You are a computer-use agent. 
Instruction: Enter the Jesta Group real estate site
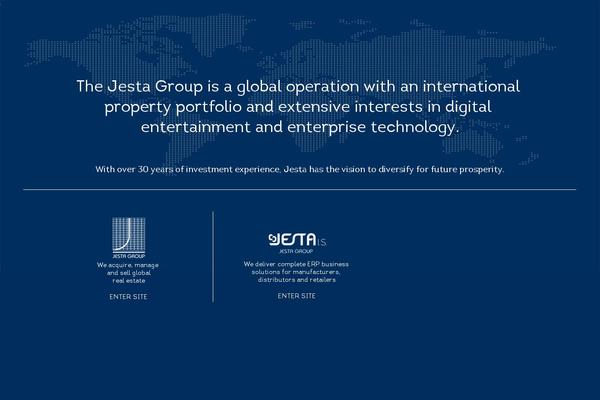[128, 297]
